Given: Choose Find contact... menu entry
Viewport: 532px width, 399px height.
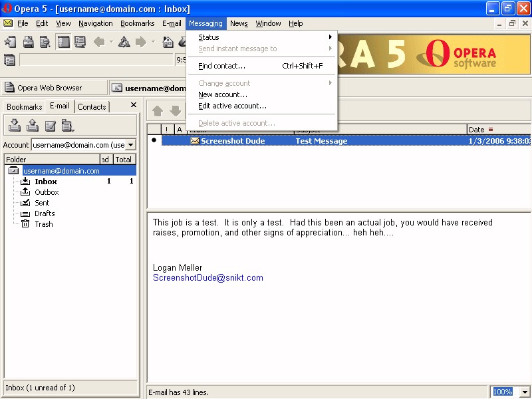Looking at the screenshot, I should (261, 66).
